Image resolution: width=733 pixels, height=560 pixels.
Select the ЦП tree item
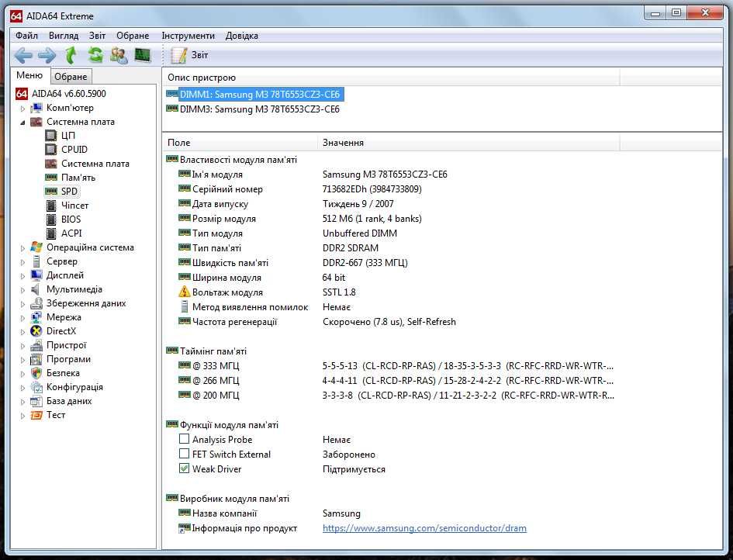[68, 136]
